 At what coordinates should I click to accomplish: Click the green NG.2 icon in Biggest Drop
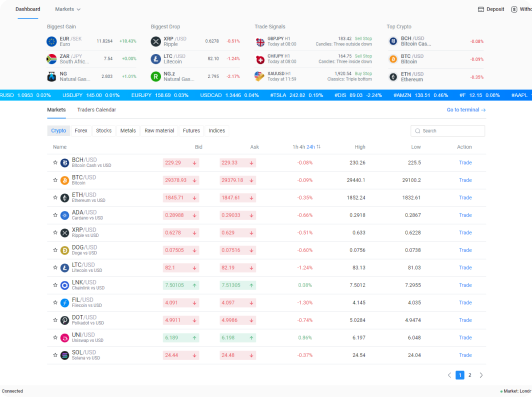tap(156, 77)
